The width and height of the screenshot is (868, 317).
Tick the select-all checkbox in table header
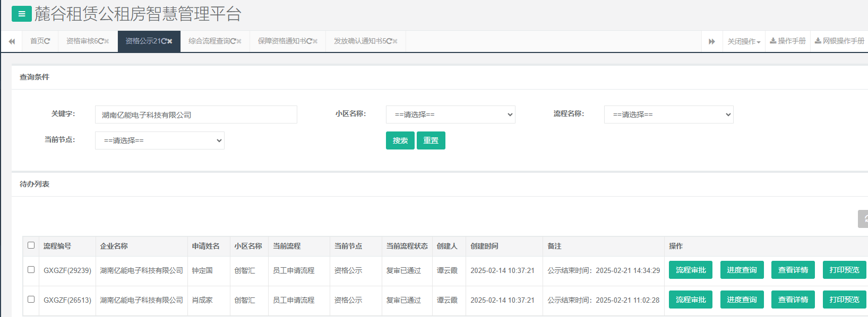[x=31, y=245]
